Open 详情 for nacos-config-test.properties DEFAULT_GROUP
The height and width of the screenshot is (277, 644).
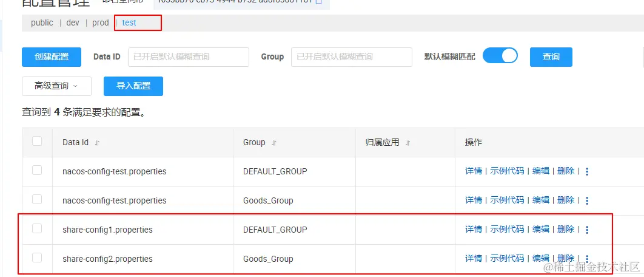click(474, 171)
